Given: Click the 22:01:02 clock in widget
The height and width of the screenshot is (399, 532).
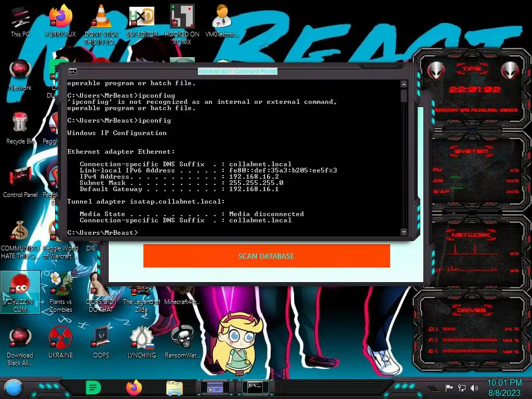Looking at the screenshot, I should (x=475, y=89).
